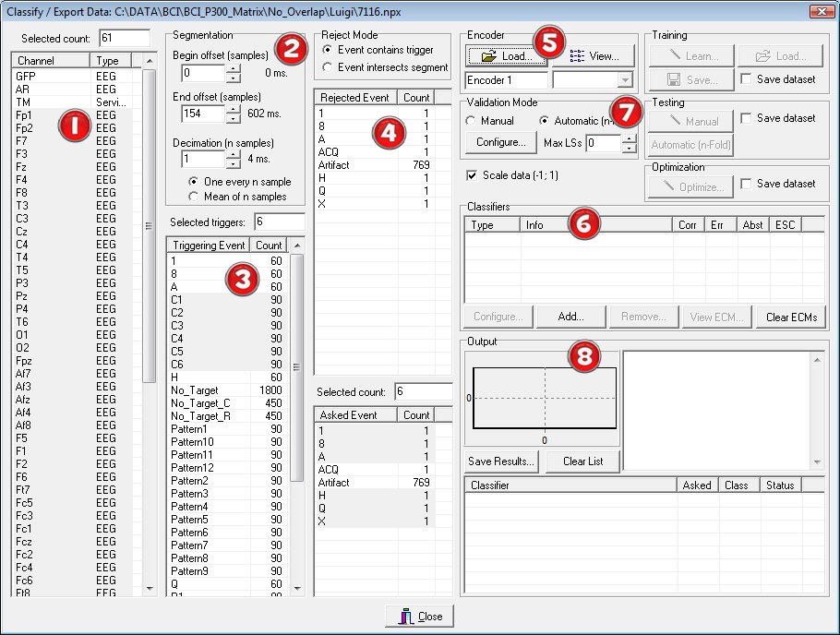Select Artifact in the Rejected Event list
This screenshot has height=635, width=840.
[375, 165]
